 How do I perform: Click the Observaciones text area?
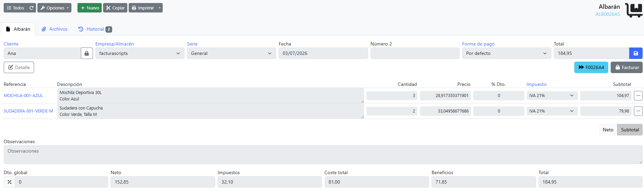(323, 155)
